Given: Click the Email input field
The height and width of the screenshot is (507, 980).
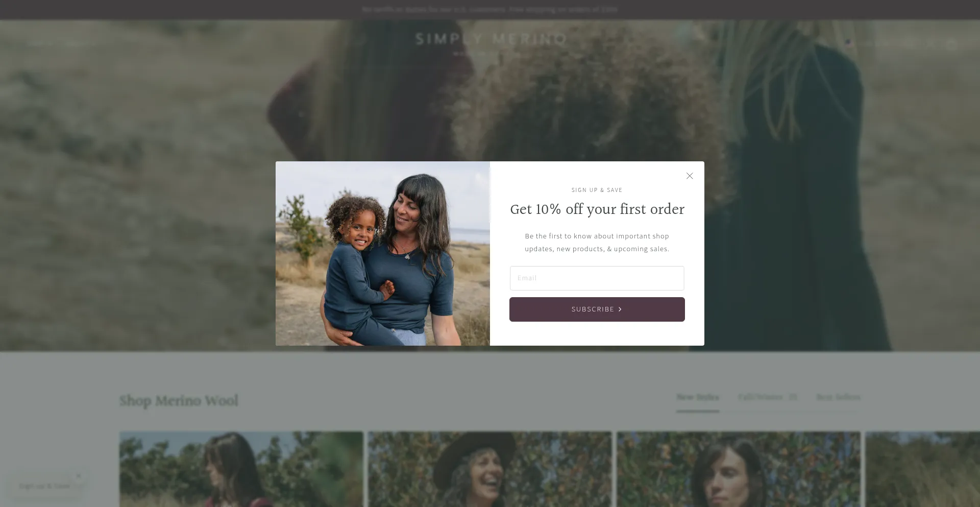Looking at the screenshot, I should 597,278.
